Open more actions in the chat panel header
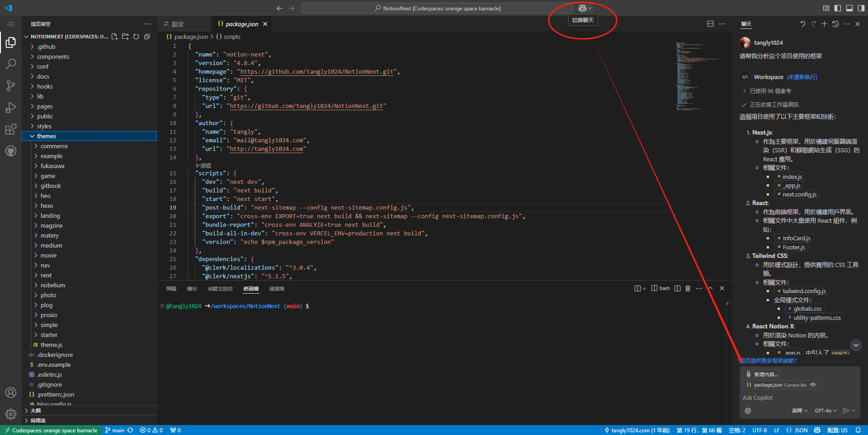The image size is (868, 435). point(846,24)
